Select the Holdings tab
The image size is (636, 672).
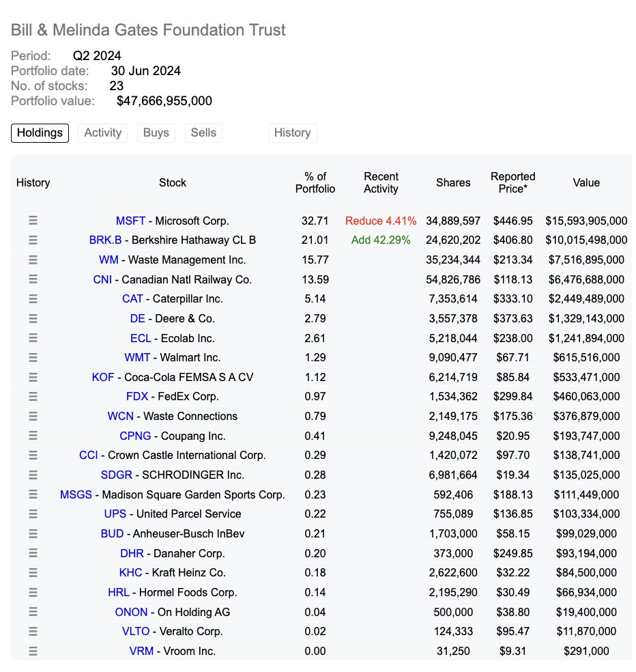tap(40, 133)
